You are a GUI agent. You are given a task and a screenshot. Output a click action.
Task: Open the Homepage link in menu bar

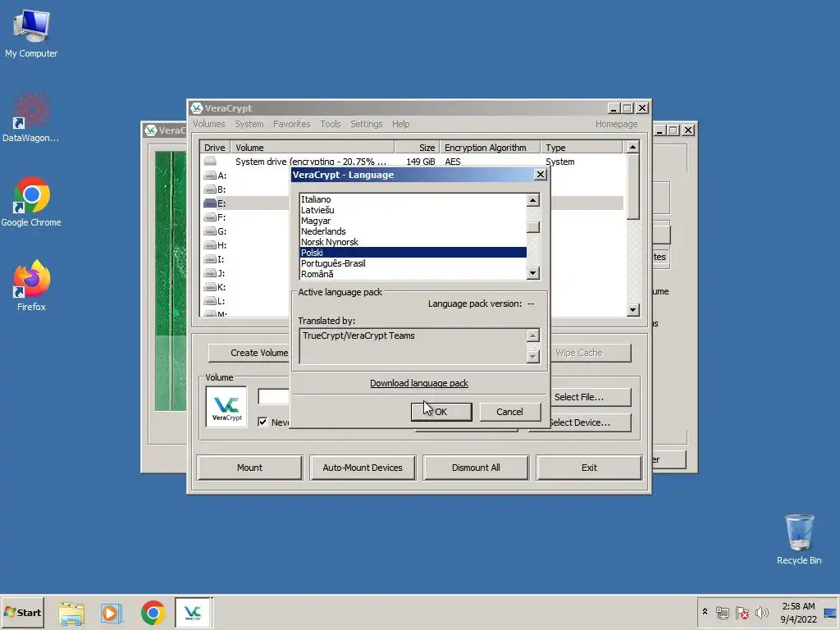coord(617,124)
